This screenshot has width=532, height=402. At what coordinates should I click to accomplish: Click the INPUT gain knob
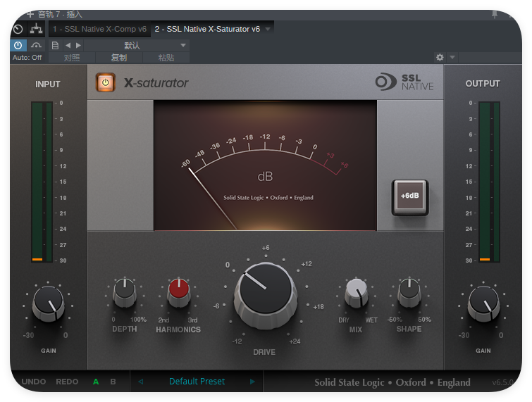(x=48, y=303)
